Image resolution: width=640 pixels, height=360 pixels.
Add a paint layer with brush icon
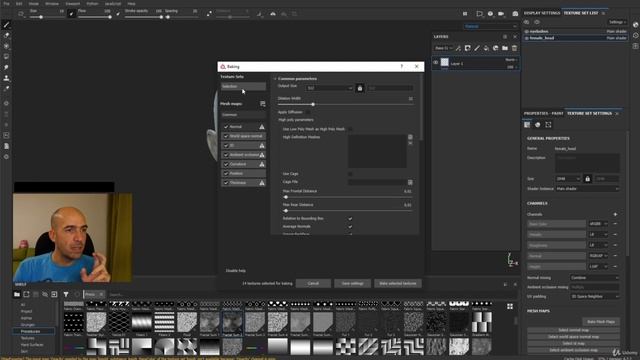(x=477, y=48)
